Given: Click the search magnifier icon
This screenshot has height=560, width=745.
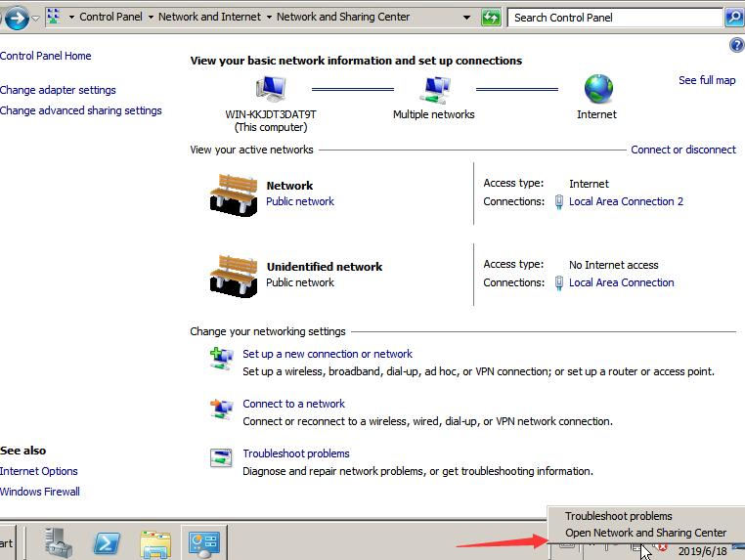Looking at the screenshot, I should [x=733, y=17].
